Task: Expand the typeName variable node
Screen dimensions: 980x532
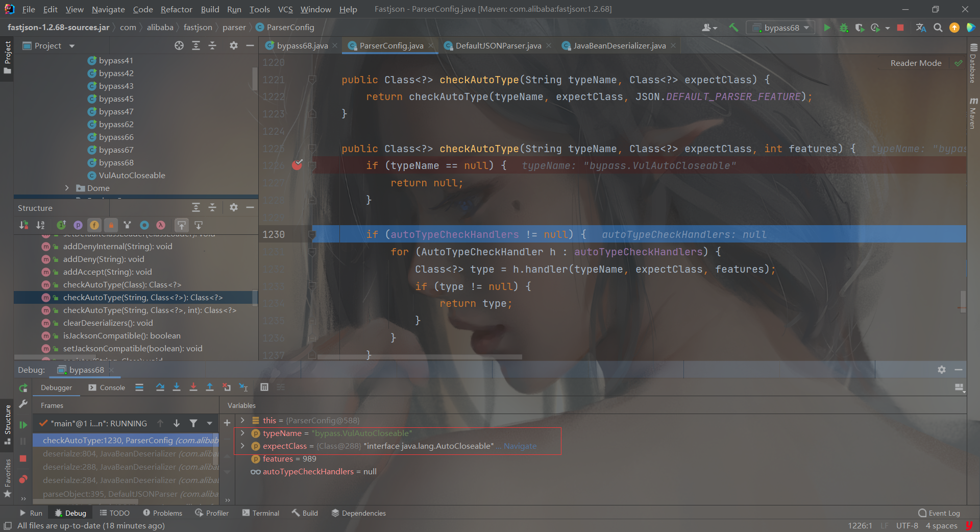Action: click(242, 433)
